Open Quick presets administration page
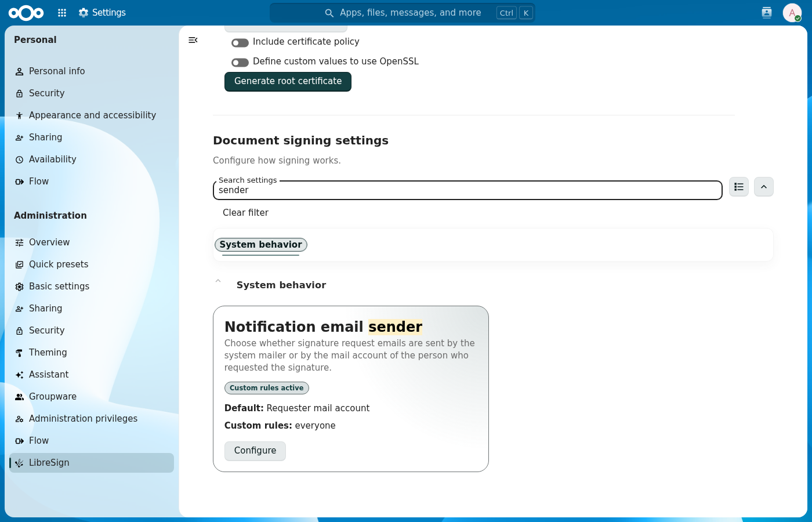 point(92,264)
